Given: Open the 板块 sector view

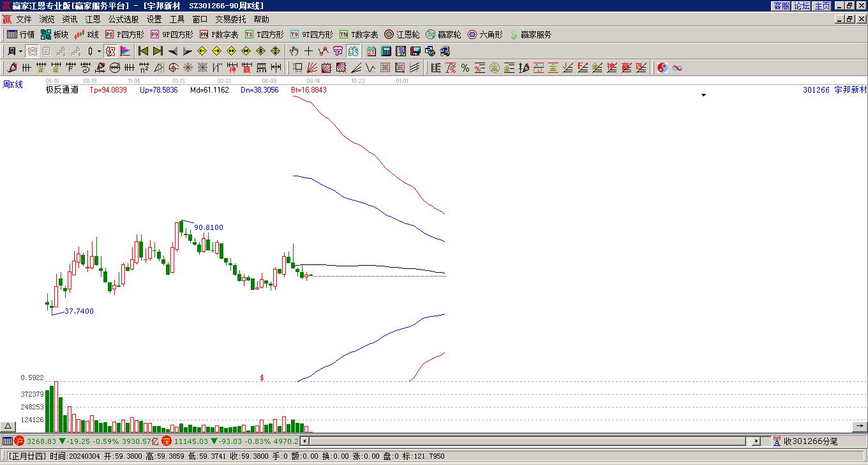Looking at the screenshot, I should pos(55,34).
